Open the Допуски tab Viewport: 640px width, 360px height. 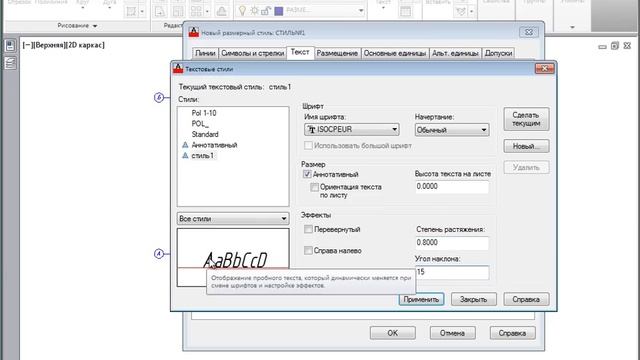(x=498, y=53)
